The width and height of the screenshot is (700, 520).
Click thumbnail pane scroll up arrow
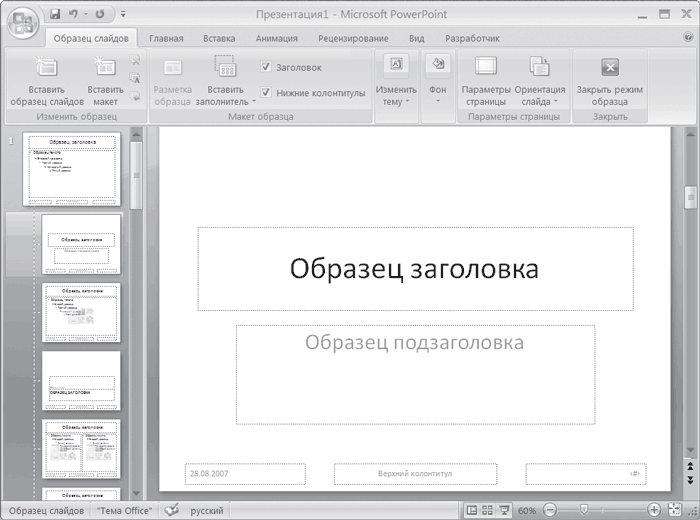(137, 134)
